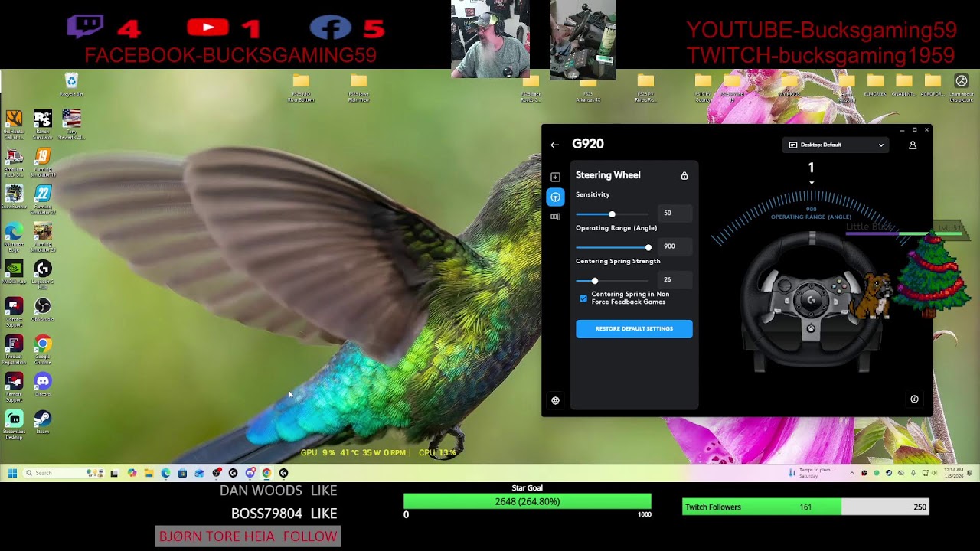
Task: Open Streamlabs Desktop shortcut
Action: [14, 424]
